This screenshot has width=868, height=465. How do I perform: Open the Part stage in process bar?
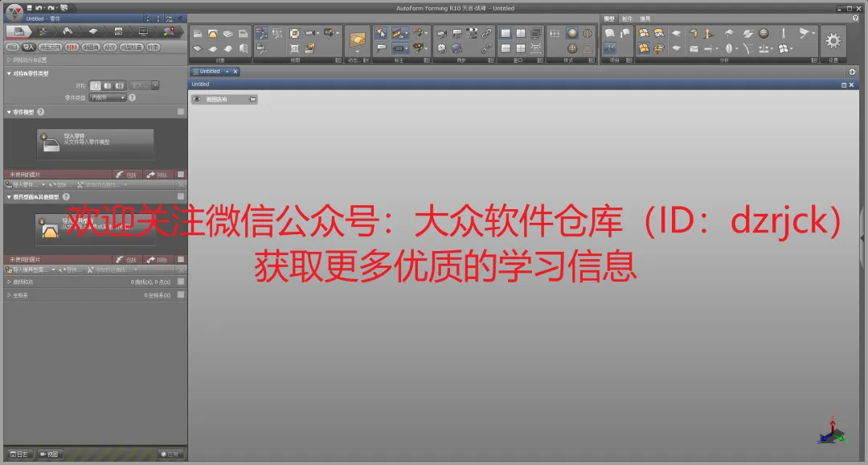(x=18, y=31)
